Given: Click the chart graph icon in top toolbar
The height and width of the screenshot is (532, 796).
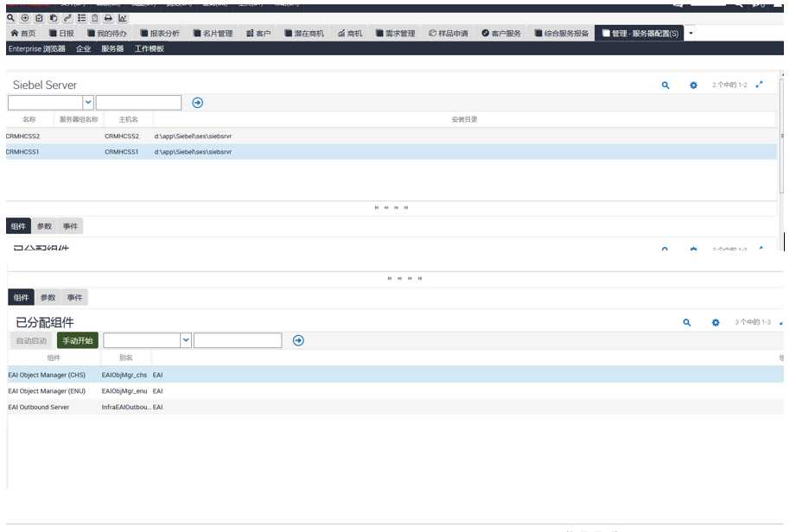Looking at the screenshot, I should tap(123, 18).
